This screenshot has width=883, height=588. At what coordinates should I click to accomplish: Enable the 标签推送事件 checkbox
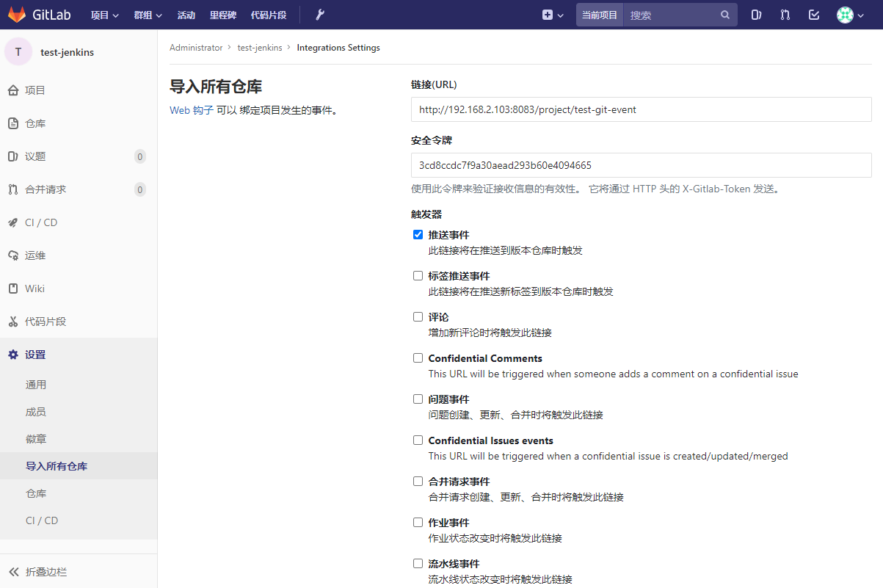418,276
